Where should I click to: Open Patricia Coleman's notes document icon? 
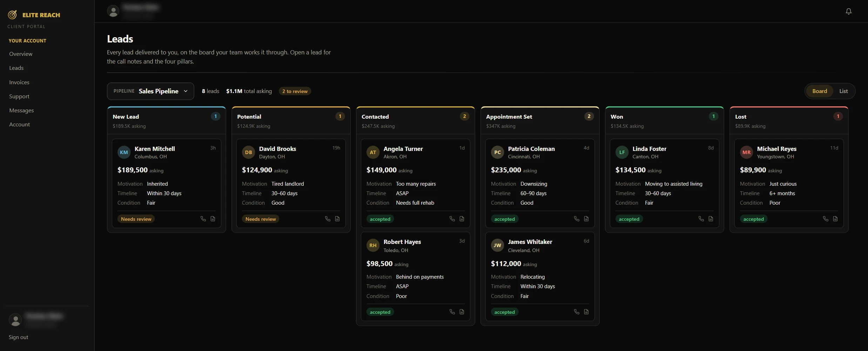click(x=586, y=219)
